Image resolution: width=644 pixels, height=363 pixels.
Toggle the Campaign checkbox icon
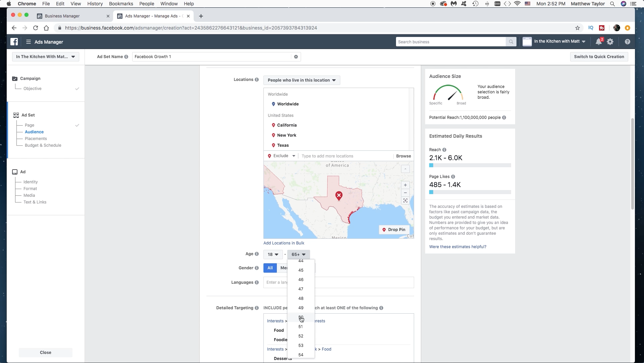point(15,79)
